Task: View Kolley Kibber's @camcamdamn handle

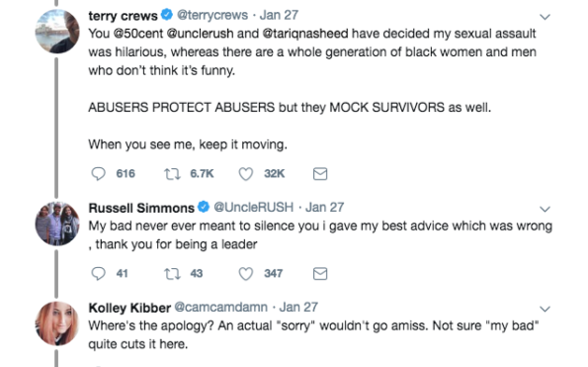Action: (221, 308)
